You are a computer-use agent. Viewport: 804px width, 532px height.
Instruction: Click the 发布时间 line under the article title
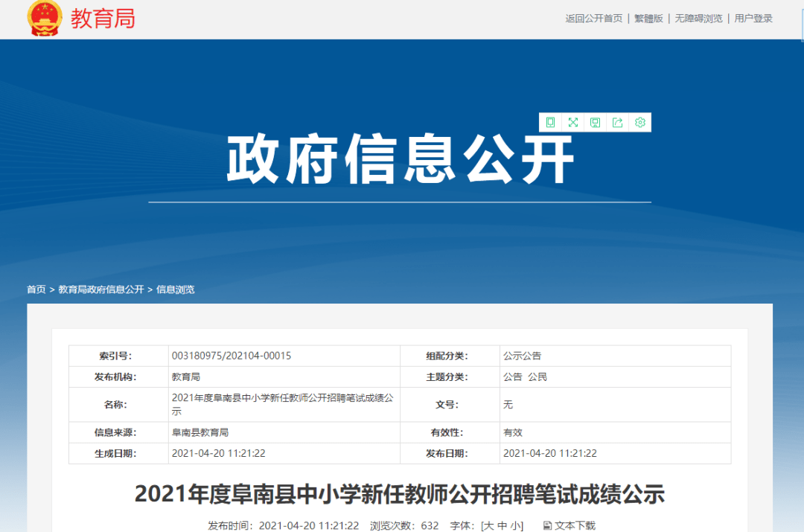[283, 525]
